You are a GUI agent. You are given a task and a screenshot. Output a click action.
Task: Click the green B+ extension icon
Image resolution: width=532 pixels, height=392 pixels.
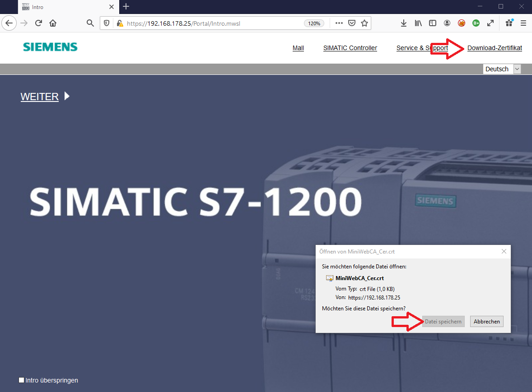476,23
